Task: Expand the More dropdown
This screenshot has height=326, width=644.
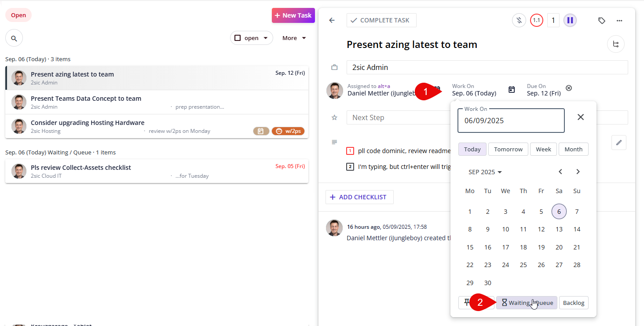Action: pyautogui.click(x=294, y=38)
